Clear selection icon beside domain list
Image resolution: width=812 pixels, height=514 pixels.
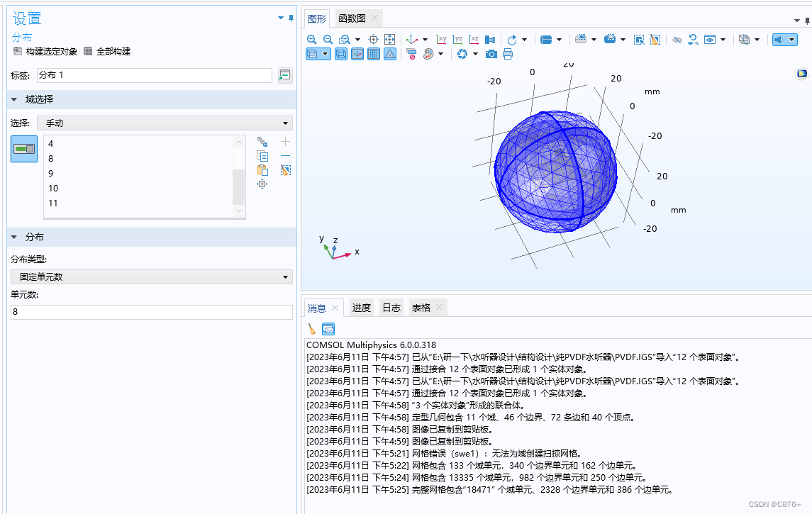click(285, 170)
